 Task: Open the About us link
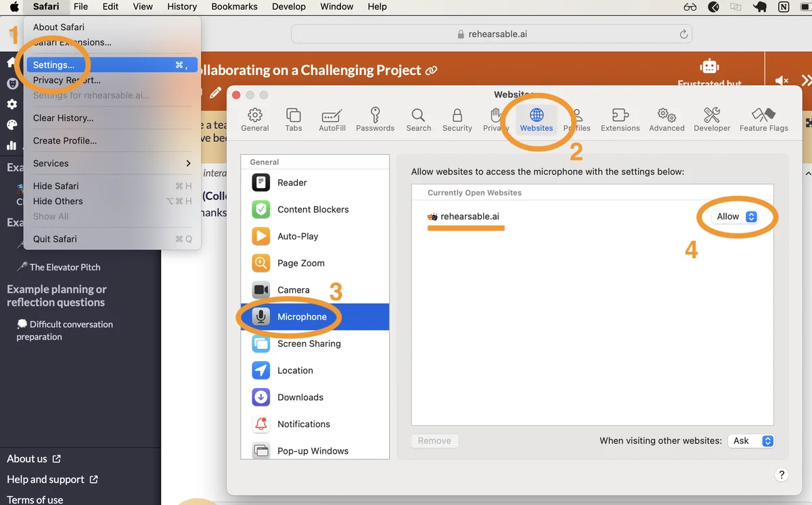pyautogui.click(x=34, y=458)
